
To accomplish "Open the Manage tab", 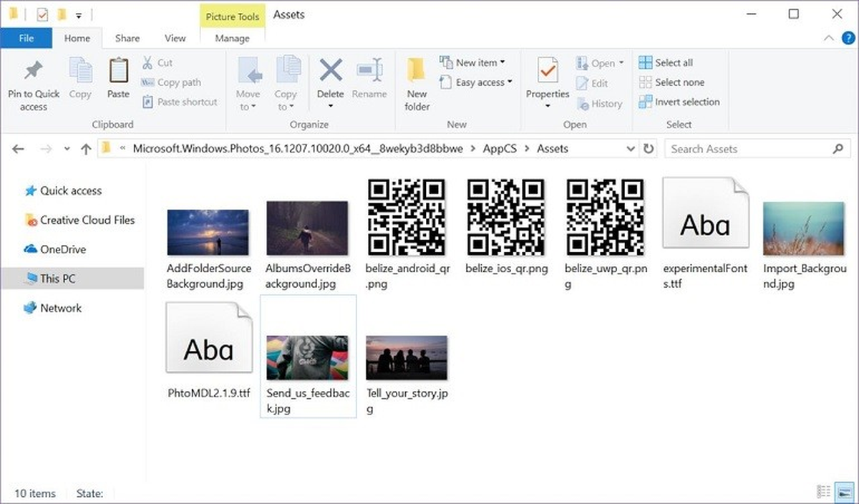I will (x=233, y=39).
